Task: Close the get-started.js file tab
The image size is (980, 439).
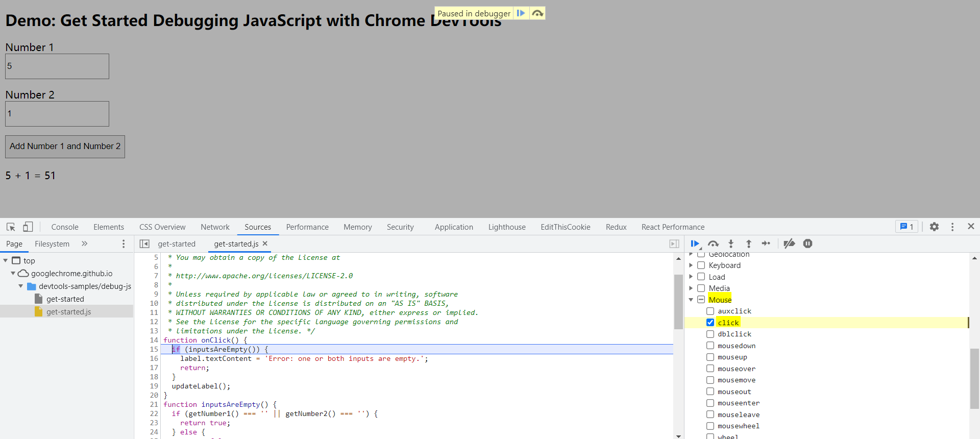Action: click(x=265, y=243)
